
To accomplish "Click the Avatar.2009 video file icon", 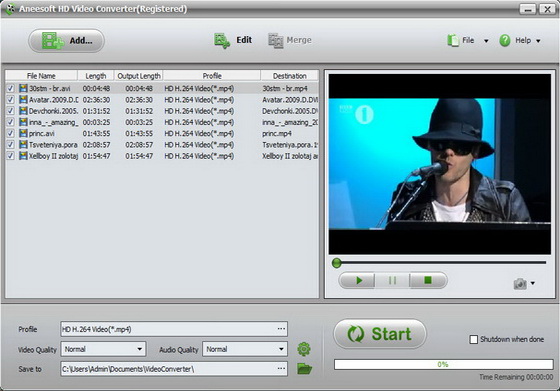I will click(23, 100).
